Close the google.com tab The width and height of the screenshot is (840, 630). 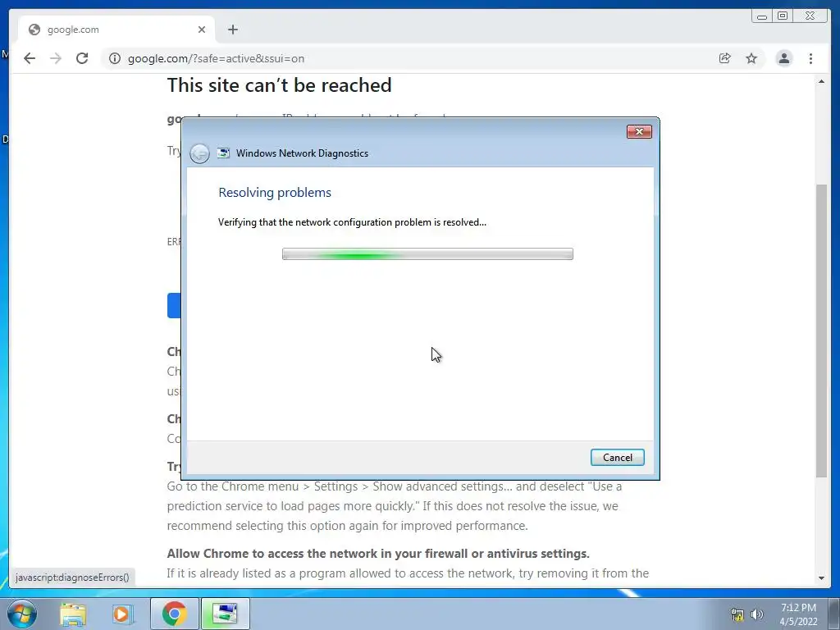(202, 30)
